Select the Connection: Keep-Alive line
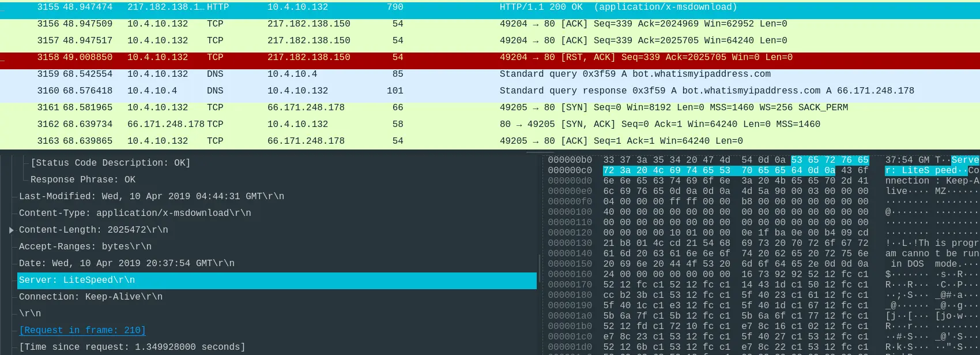This screenshot has width=980, height=355. pos(91,297)
